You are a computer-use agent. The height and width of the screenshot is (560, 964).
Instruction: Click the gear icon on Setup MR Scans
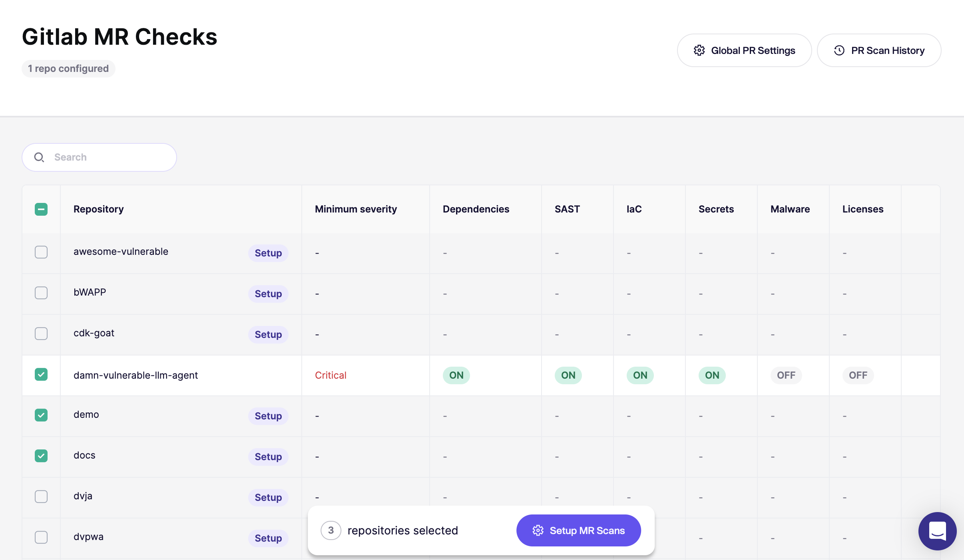(538, 530)
